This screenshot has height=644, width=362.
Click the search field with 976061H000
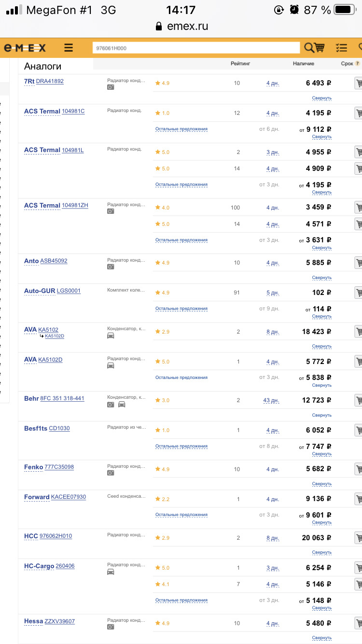[x=195, y=48]
